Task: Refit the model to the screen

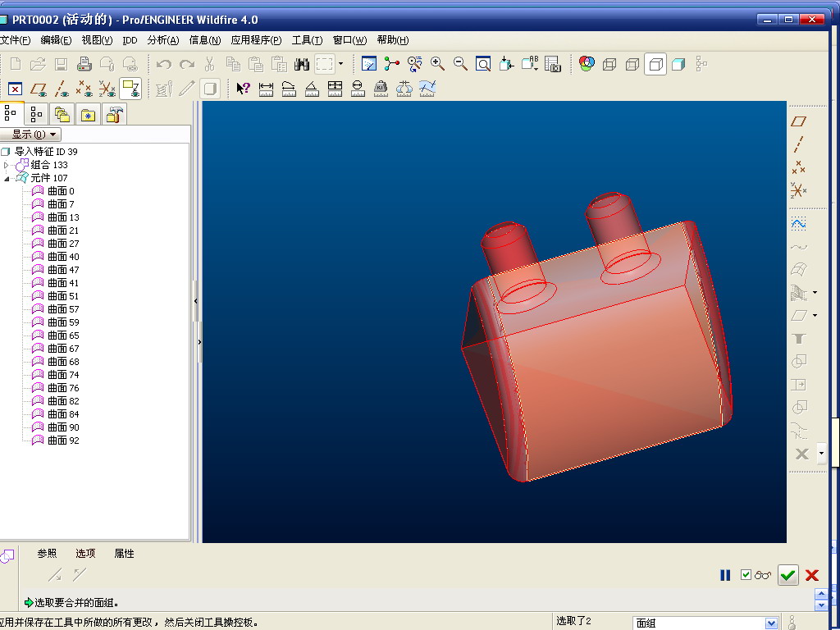Action: tap(483, 64)
